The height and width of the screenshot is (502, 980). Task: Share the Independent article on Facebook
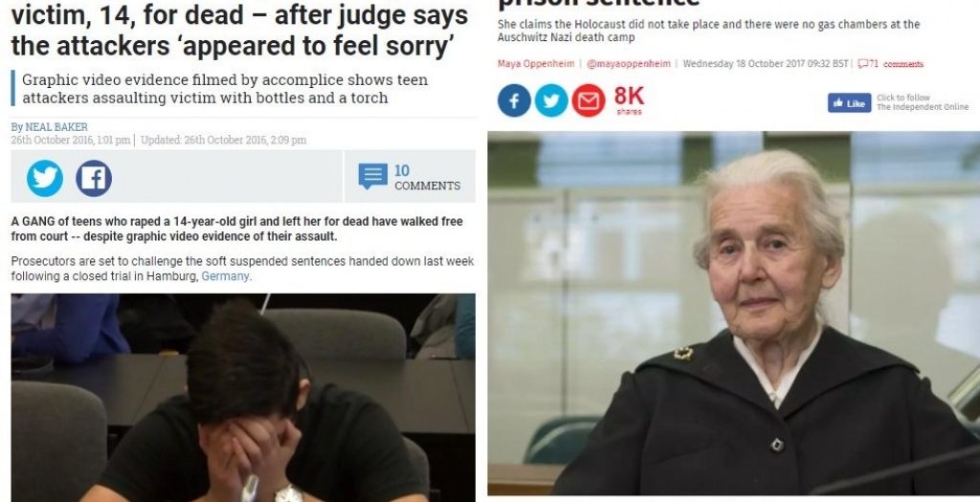pos(514,101)
